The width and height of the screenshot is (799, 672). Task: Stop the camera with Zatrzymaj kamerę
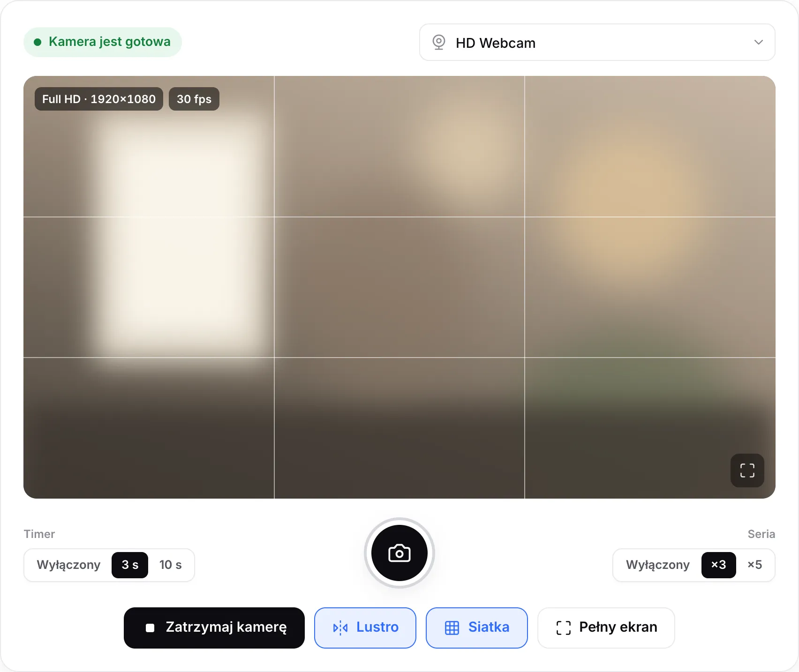[x=214, y=627]
